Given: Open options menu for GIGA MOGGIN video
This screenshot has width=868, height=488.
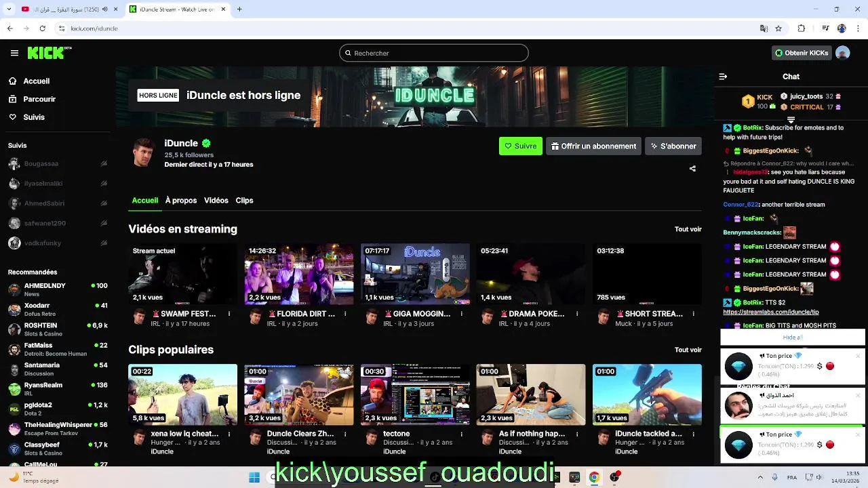Looking at the screenshot, I should pyautogui.click(x=461, y=314).
